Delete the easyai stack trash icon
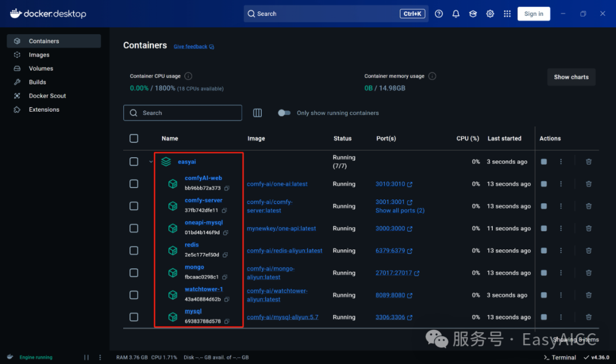The height and width of the screenshot is (364, 616). pos(589,162)
